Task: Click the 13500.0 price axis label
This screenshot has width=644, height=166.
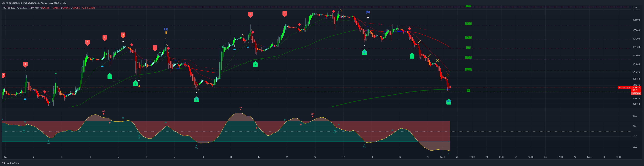Action: [x=637, y=30]
